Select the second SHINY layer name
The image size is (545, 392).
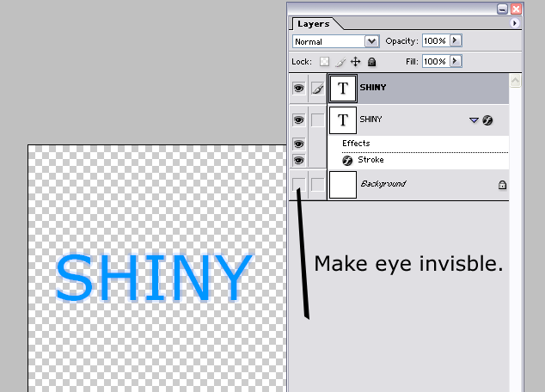(x=370, y=119)
